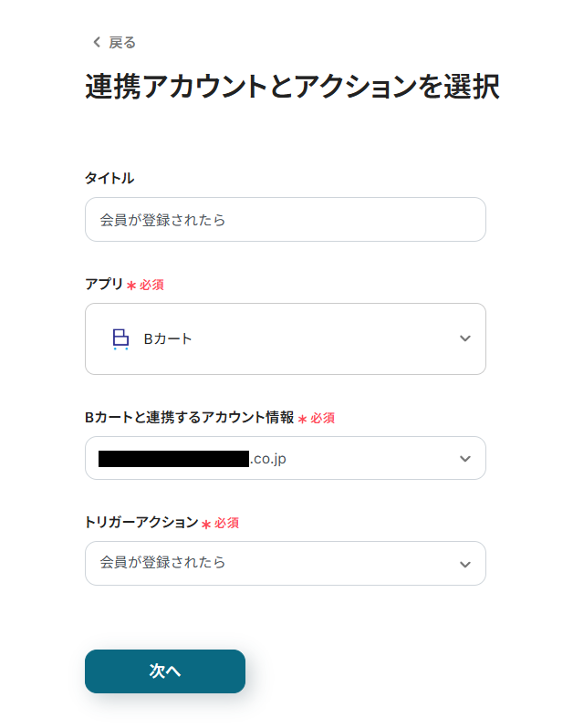Expand the トリガーアクション dropdown chevron
Image resolution: width=573 pixels, height=728 pixels.
point(465,564)
